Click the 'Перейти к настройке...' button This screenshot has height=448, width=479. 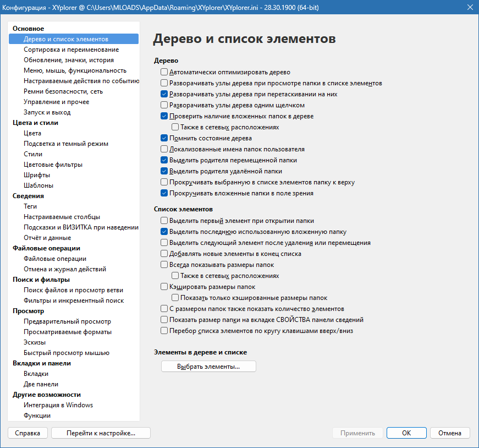tap(101, 433)
